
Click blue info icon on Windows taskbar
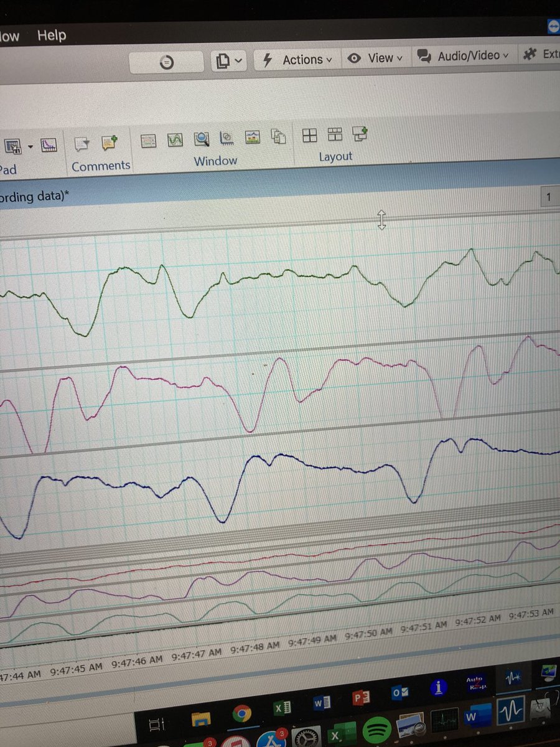(x=439, y=687)
